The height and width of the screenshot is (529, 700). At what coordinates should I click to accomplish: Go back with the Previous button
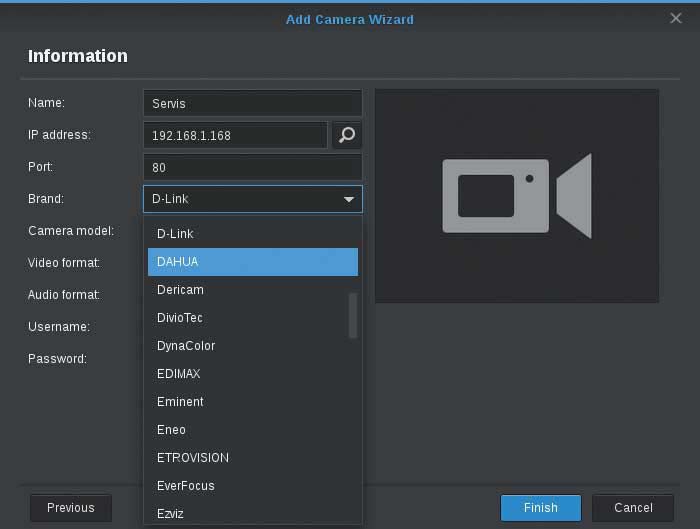click(x=71, y=508)
